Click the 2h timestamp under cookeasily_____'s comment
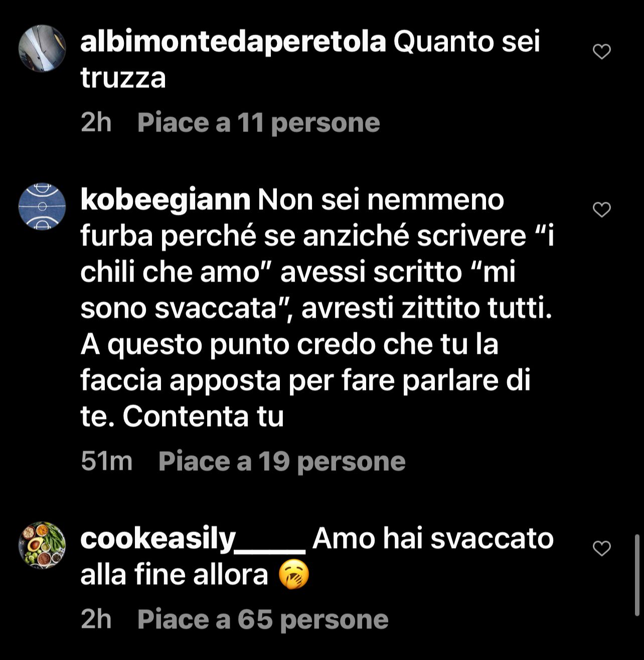The width and height of the screenshot is (644, 660). 96,619
